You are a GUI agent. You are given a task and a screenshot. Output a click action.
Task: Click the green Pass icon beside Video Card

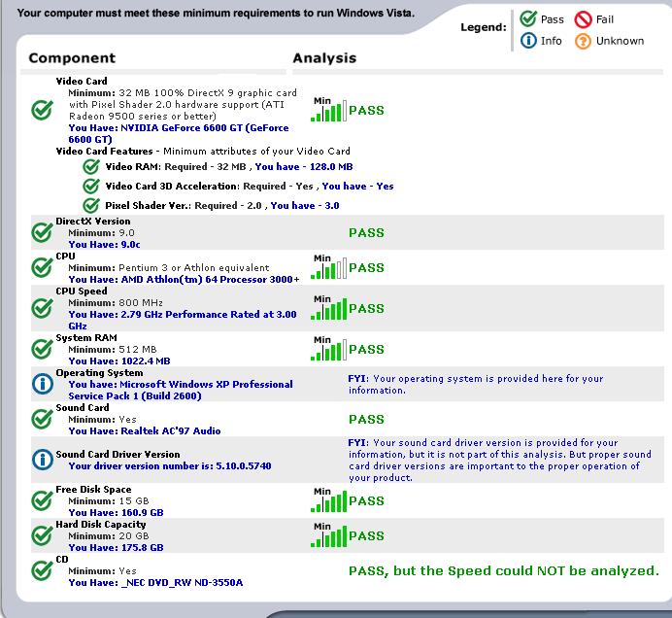(42, 111)
